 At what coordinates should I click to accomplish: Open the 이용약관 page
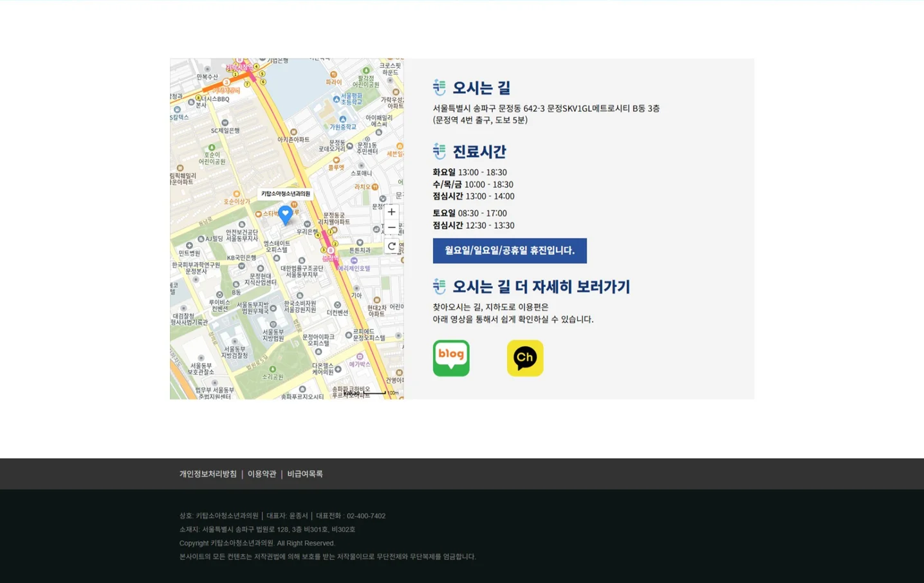[x=261, y=474]
